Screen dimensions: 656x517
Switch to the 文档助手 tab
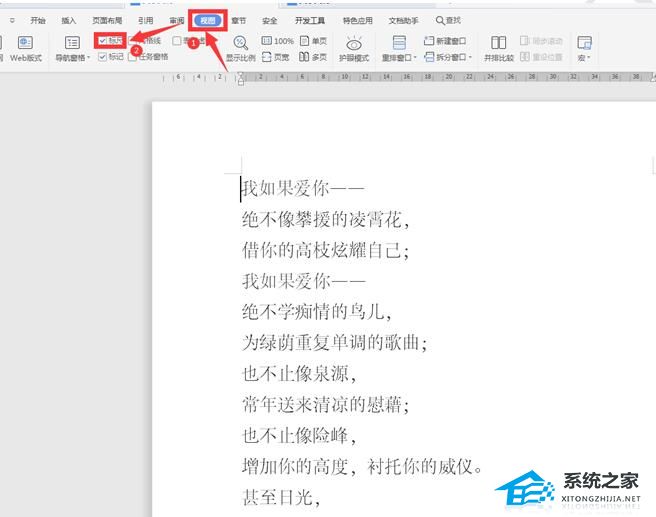[x=403, y=20]
